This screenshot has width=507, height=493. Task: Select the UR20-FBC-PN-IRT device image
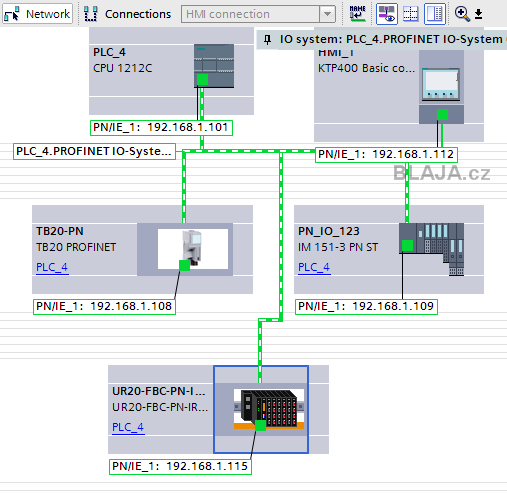tap(269, 409)
